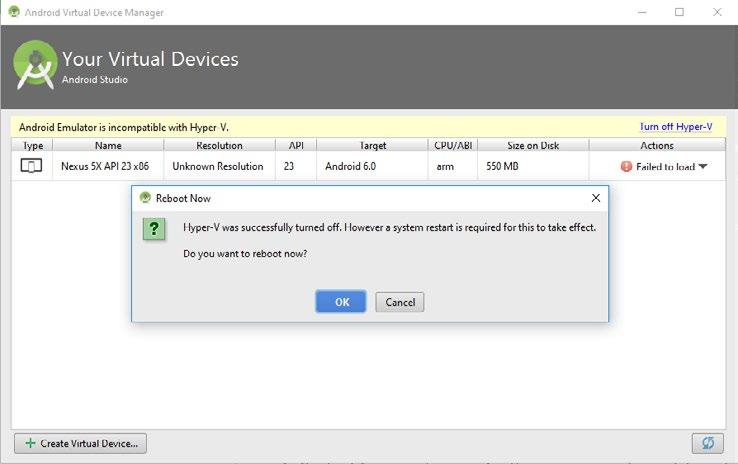Expand the Failed to load actions dropdown arrow
This screenshot has height=464, width=738.
703,166
